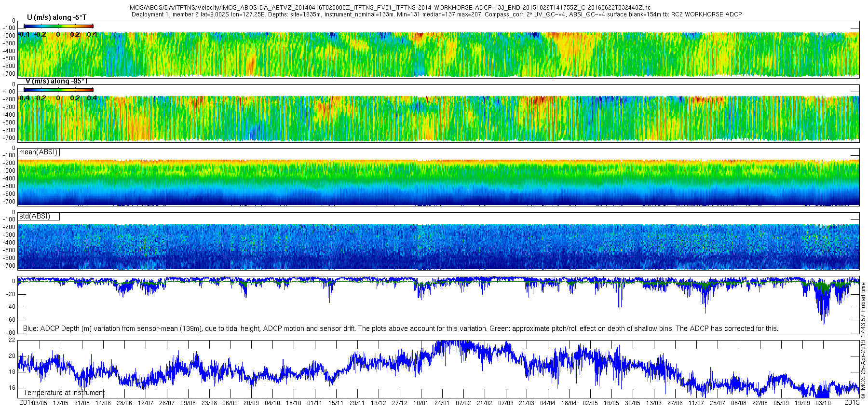
Task: Click the 29/11 date tick label
Action: coord(357,403)
